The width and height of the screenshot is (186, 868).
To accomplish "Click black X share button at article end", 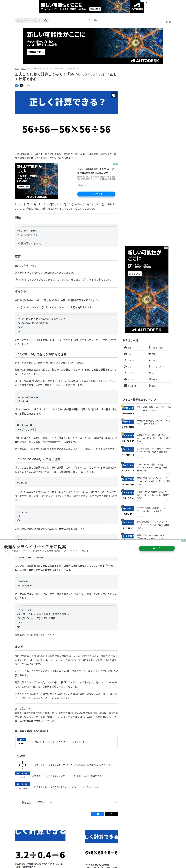I will [x=112, y=814].
